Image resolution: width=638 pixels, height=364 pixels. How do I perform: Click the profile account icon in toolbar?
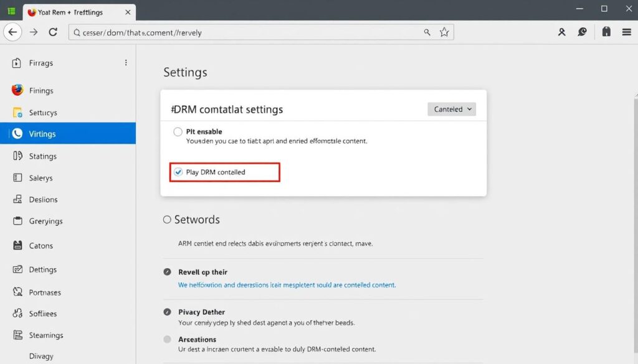pos(561,32)
